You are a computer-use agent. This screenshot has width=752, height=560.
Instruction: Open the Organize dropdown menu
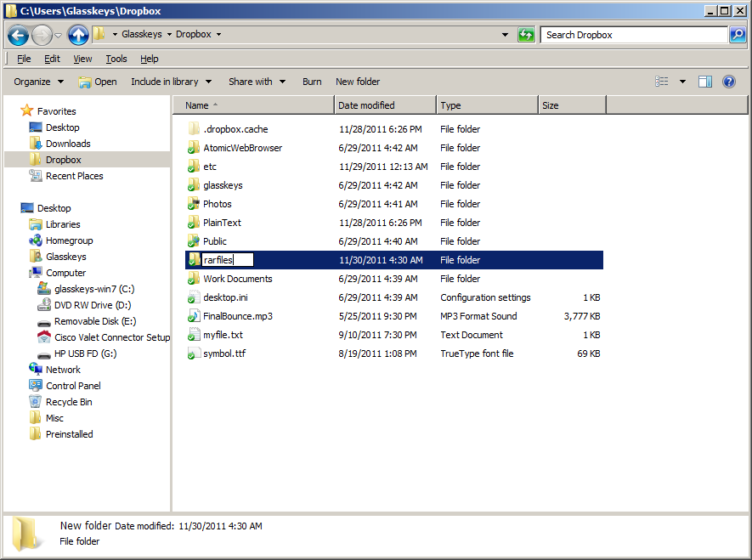(x=38, y=82)
